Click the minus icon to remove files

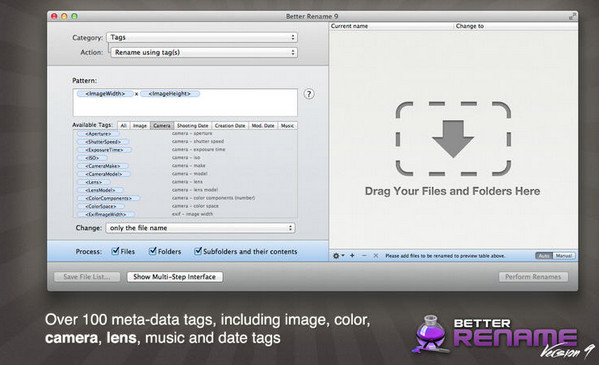point(364,255)
